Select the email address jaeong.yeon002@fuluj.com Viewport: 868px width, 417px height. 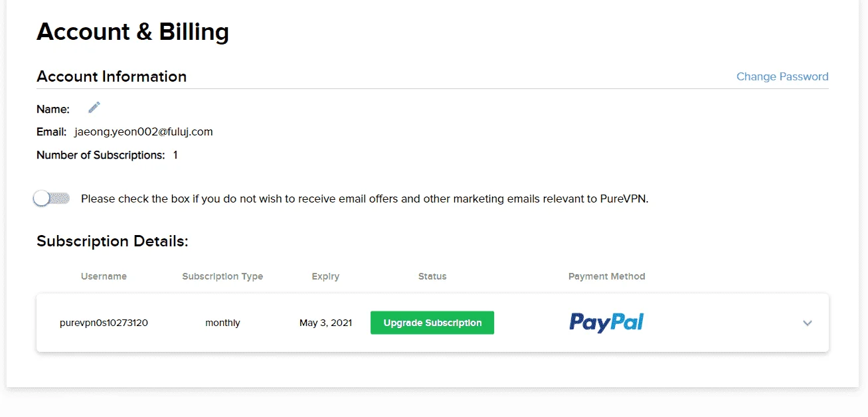(143, 131)
